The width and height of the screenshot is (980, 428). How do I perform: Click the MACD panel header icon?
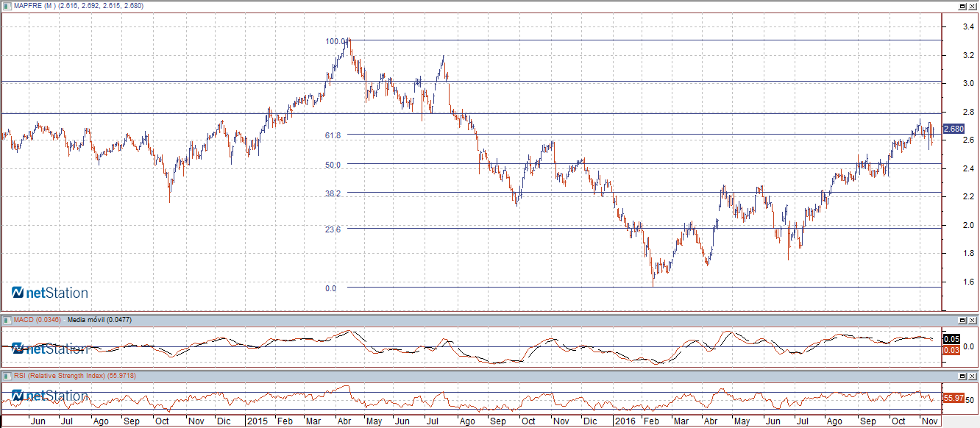coord(7,320)
